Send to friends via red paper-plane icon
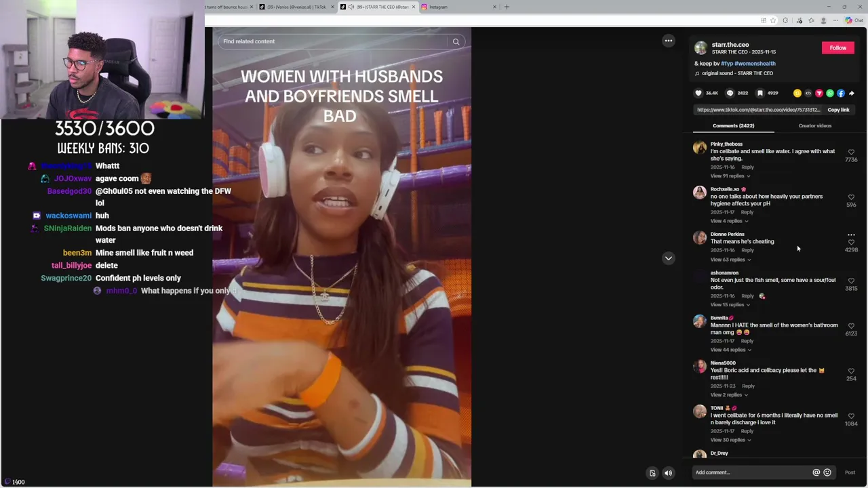 819,94
